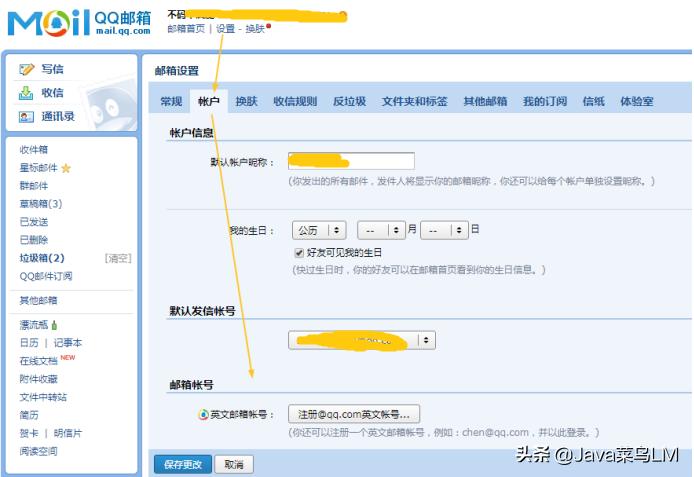Click [清空] to empty the trash

[118, 258]
